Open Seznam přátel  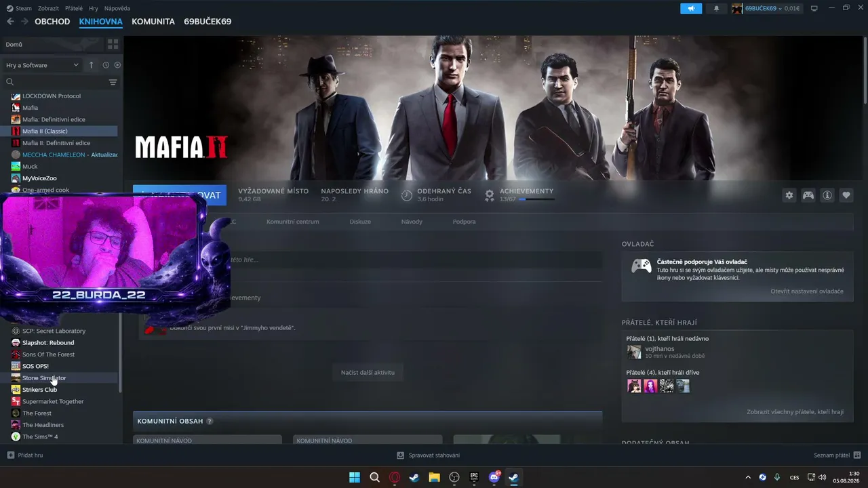tap(837, 455)
